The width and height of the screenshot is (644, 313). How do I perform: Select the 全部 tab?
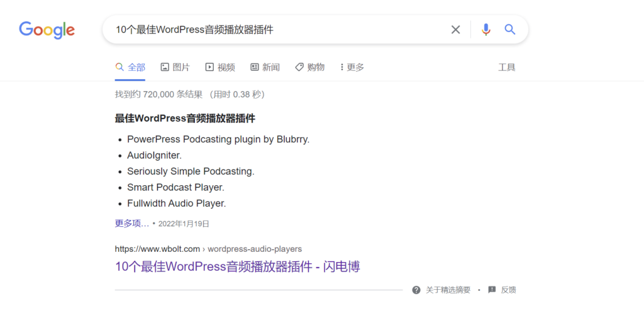pos(130,67)
